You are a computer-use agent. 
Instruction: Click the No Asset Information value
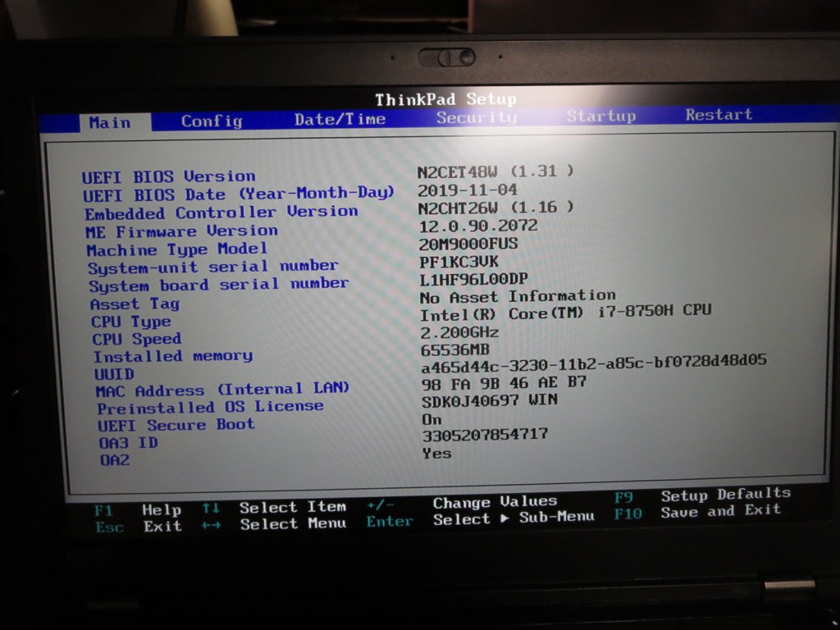518,296
